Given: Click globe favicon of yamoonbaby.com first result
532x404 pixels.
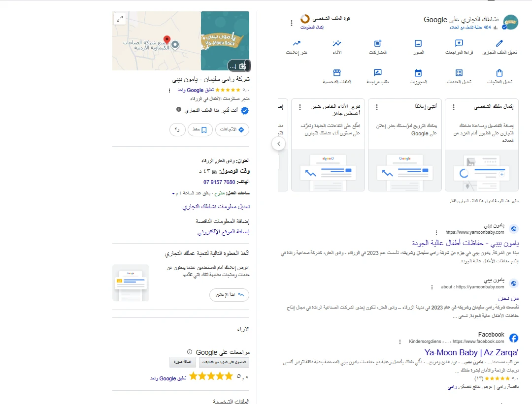Looking at the screenshot, I should (x=514, y=229).
